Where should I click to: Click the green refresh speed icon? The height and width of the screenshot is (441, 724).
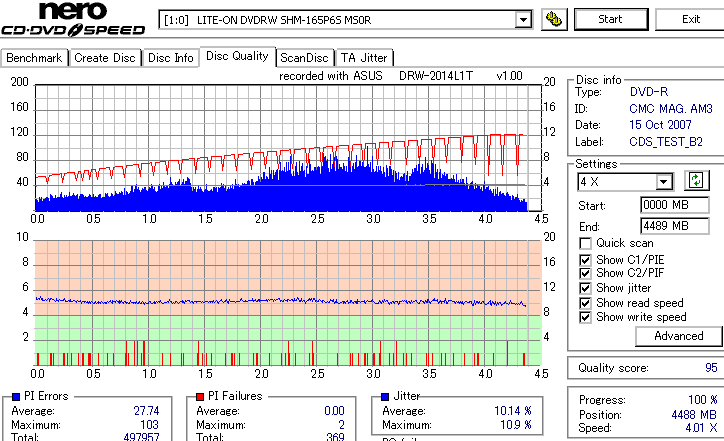[696, 181]
